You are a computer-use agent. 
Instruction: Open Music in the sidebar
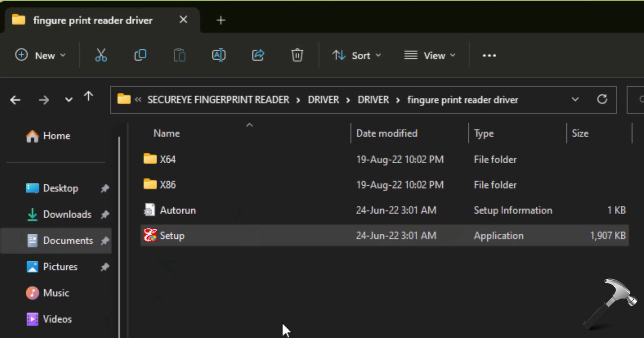[x=56, y=293]
